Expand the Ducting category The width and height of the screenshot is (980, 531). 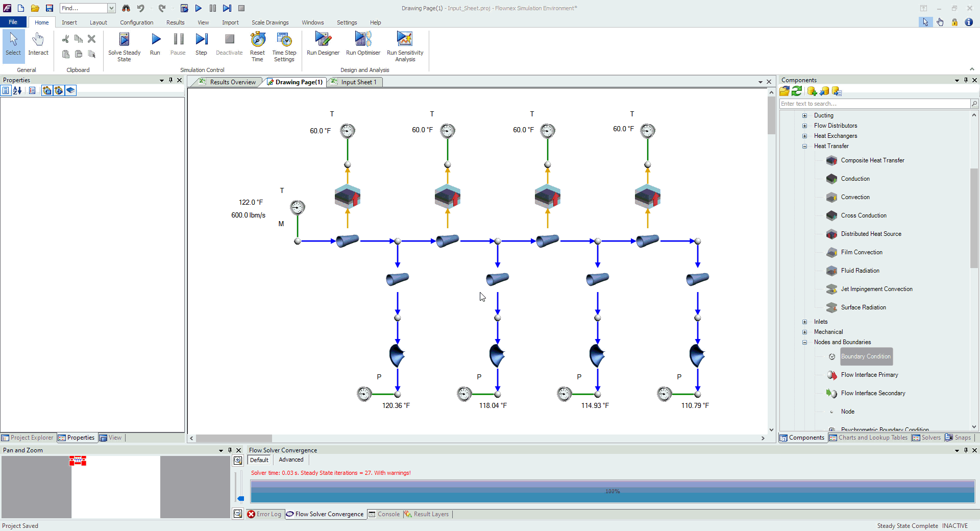click(x=805, y=115)
